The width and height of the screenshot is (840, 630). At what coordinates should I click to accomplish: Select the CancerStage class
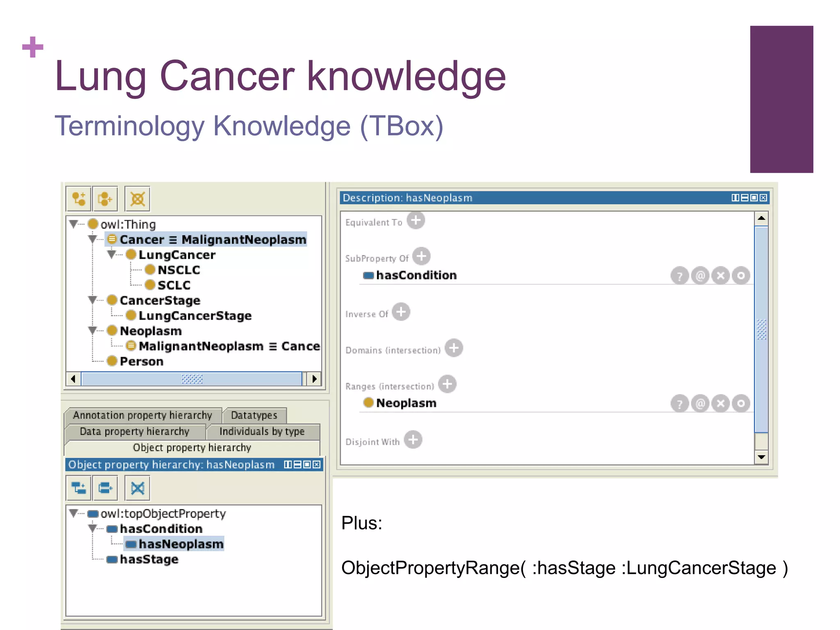[x=154, y=300]
